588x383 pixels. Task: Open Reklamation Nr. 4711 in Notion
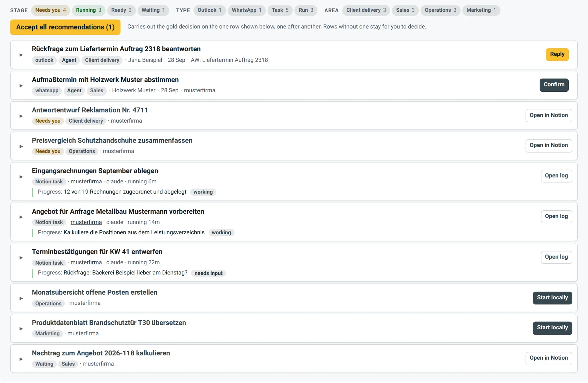point(548,115)
